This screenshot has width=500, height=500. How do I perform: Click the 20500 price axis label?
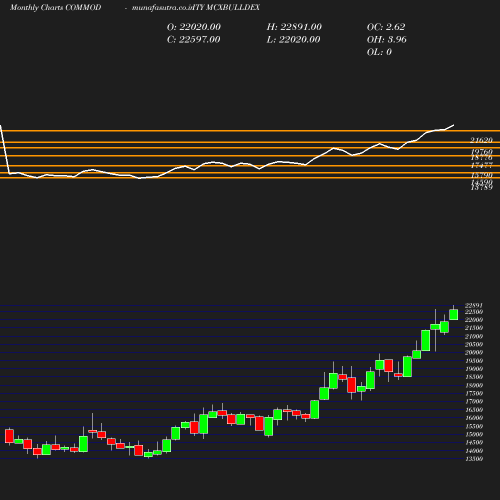(474, 344)
